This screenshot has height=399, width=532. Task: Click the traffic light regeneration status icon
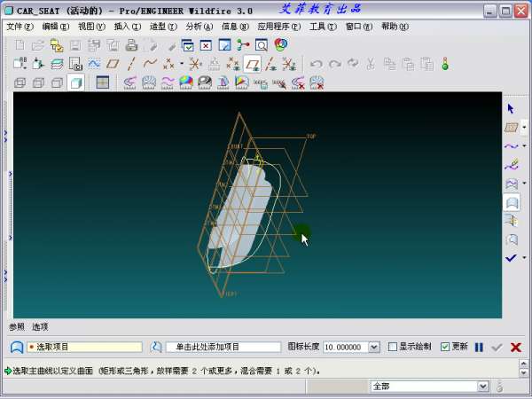(x=445, y=64)
